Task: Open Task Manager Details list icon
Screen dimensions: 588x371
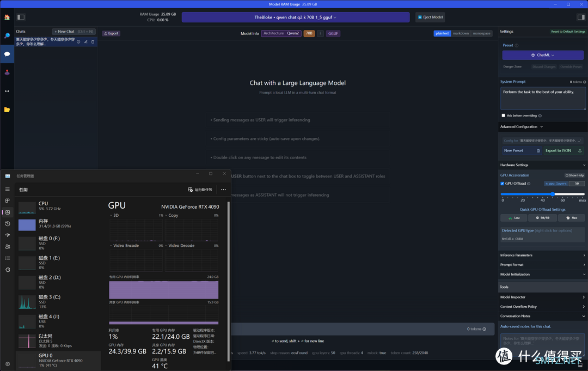Action: click(x=8, y=258)
